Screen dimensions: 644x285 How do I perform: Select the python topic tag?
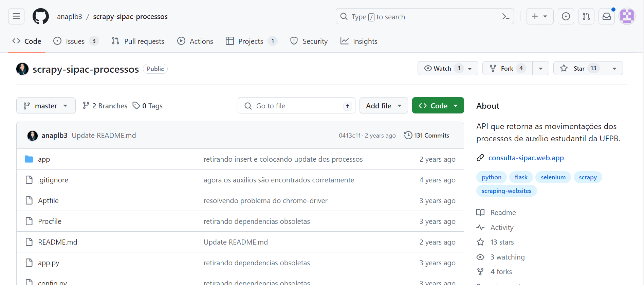click(491, 177)
